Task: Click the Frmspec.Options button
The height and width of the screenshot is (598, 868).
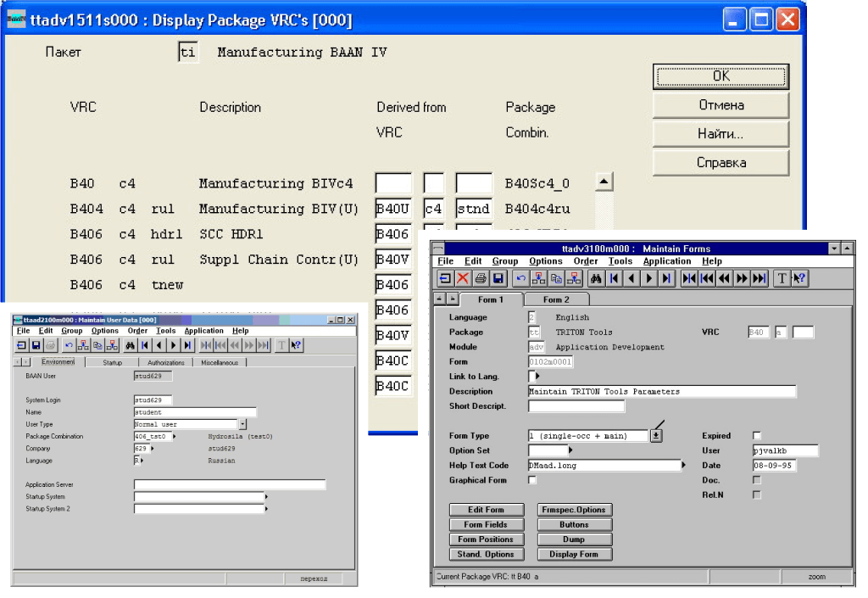Action: 574,510
